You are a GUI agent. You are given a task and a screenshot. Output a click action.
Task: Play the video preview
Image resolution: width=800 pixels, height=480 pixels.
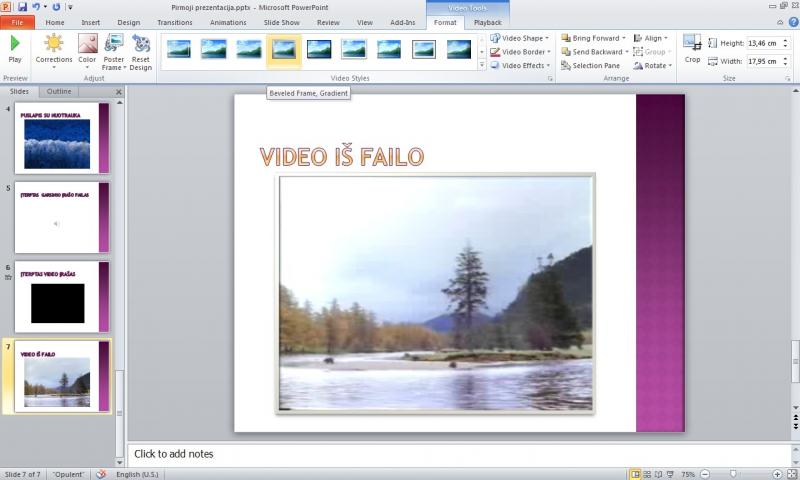15,49
